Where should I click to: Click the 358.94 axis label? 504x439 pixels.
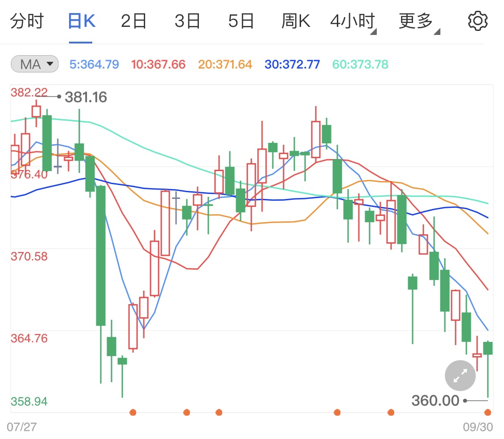pyautogui.click(x=29, y=401)
